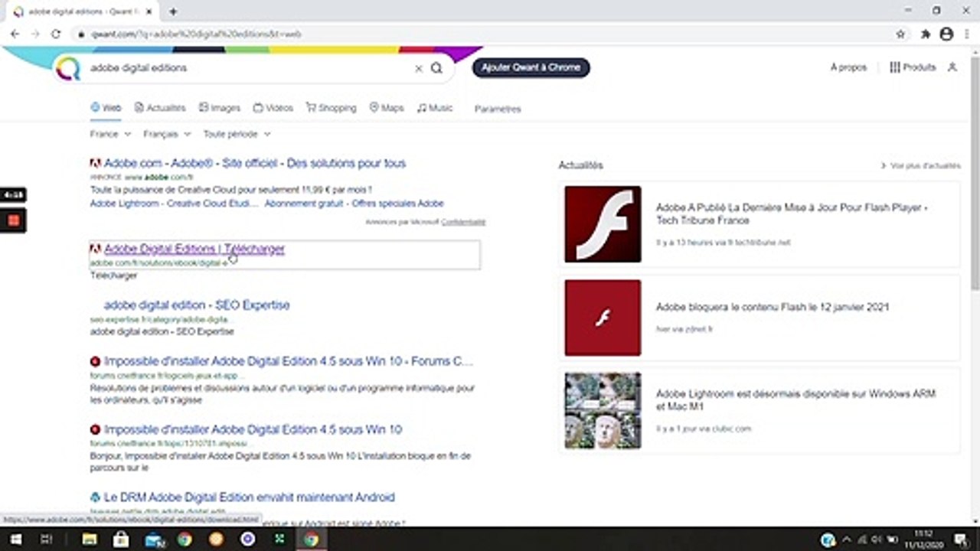980x551 pixels.
Task: Open headline Adobe bloquera le contenu Flash
Action: pos(773,307)
